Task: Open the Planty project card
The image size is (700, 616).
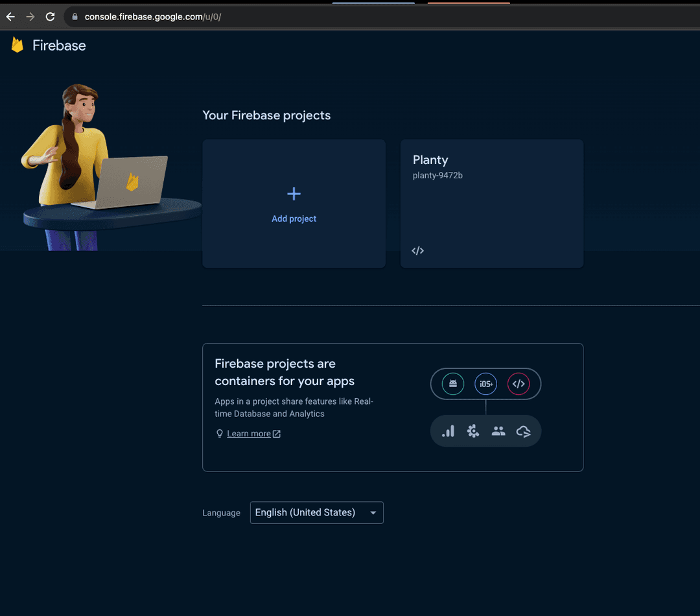Action: tap(491, 204)
